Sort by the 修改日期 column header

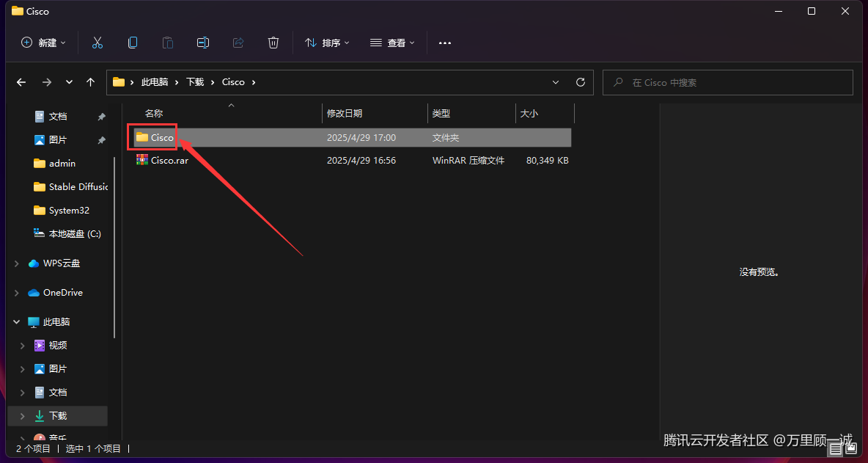click(x=345, y=114)
